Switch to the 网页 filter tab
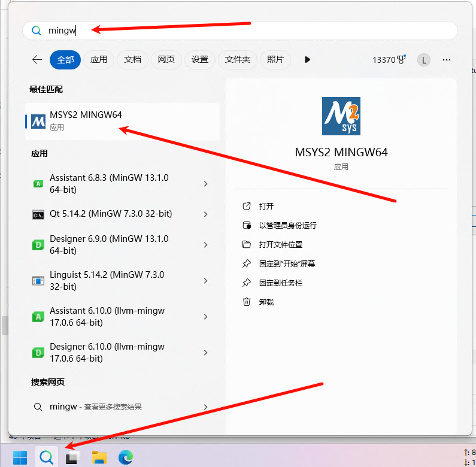Screen dimensions: 476x467 coord(166,60)
